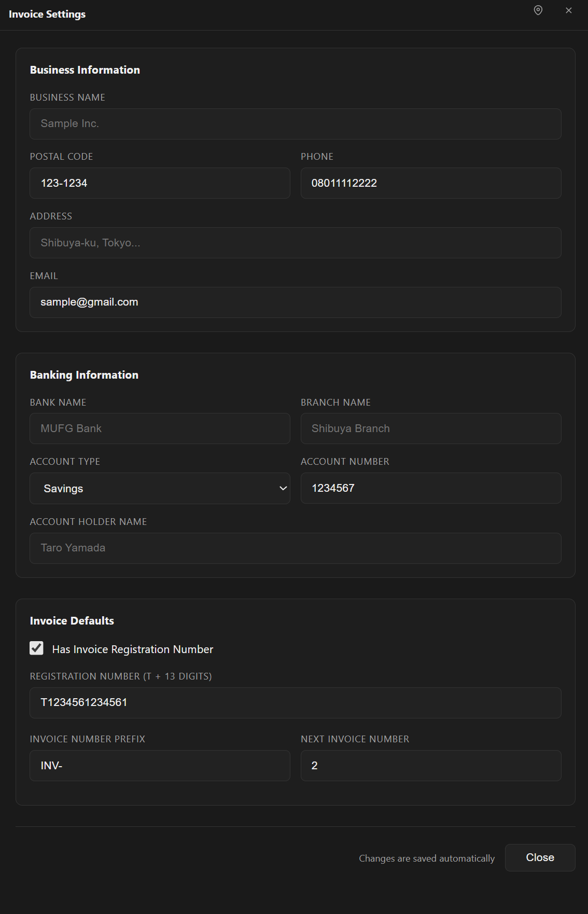588x914 pixels.
Task: Click the Invoice Defaults heading
Action: point(72,621)
